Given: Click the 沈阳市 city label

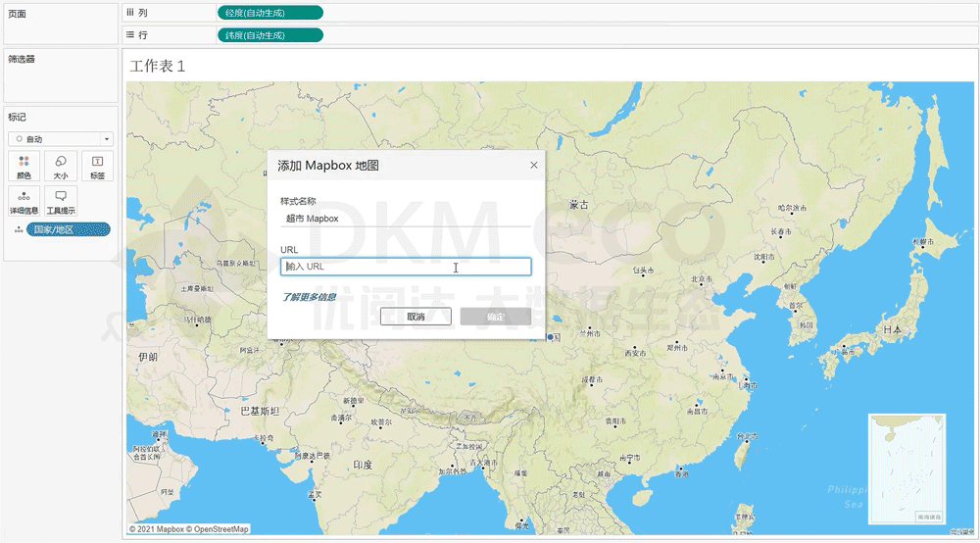Looking at the screenshot, I should click(763, 257).
